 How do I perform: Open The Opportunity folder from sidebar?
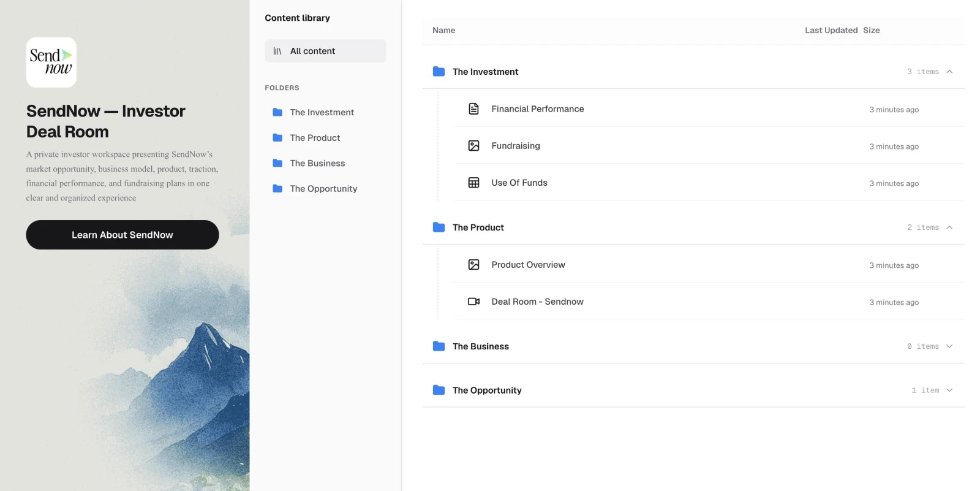pos(325,189)
